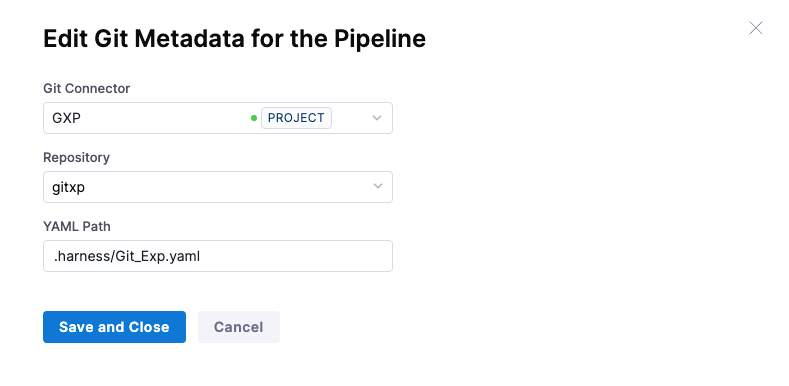Click the Edit Git Metadata dialog title
This screenshot has width=789, height=386.
click(234, 39)
